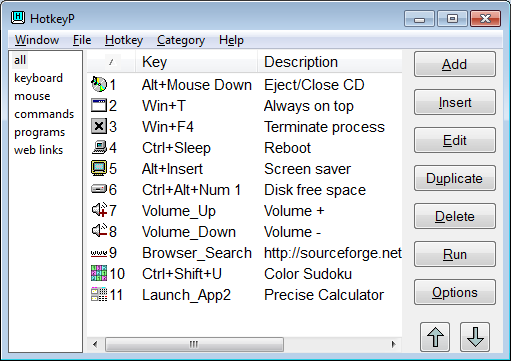Select the Eject/Close CD disc icon
511x361 pixels.
(x=99, y=84)
